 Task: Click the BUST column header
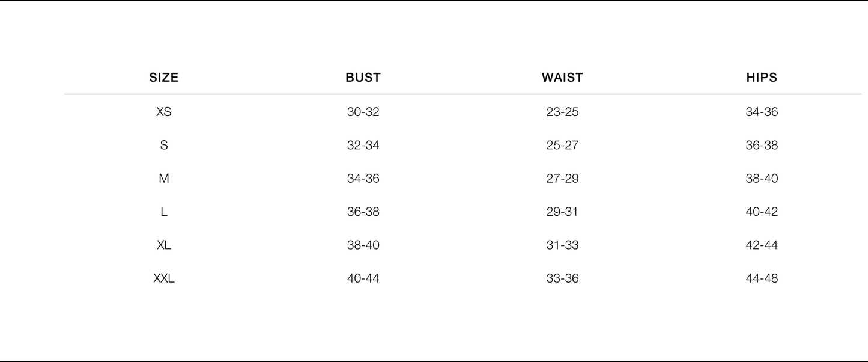tap(363, 78)
